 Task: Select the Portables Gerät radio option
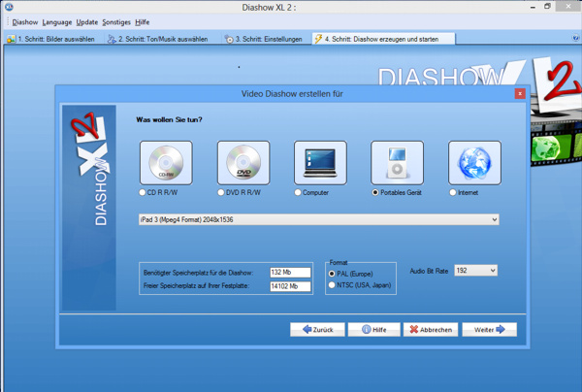[397, 192]
